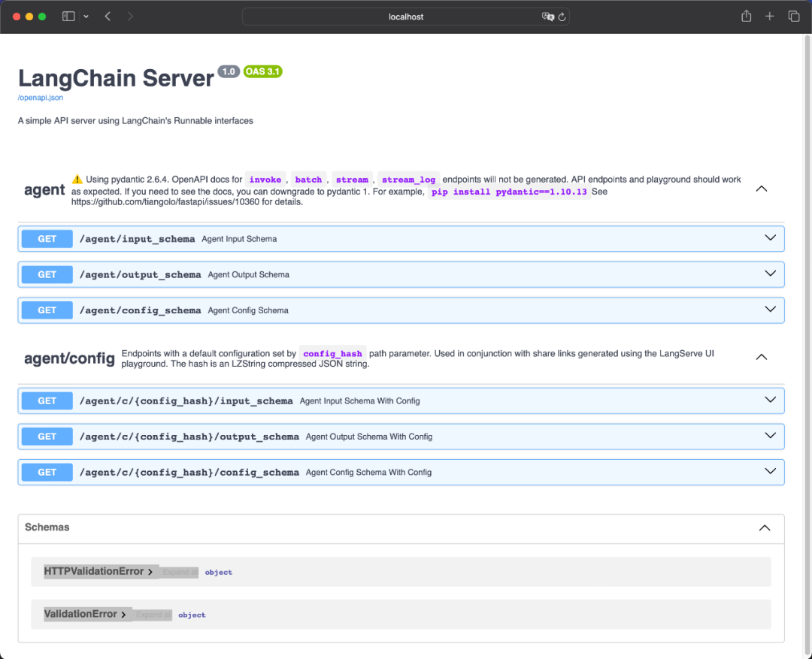Click the pydantic warning icon
Image resolution: width=812 pixels, height=659 pixels.
coord(77,179)
